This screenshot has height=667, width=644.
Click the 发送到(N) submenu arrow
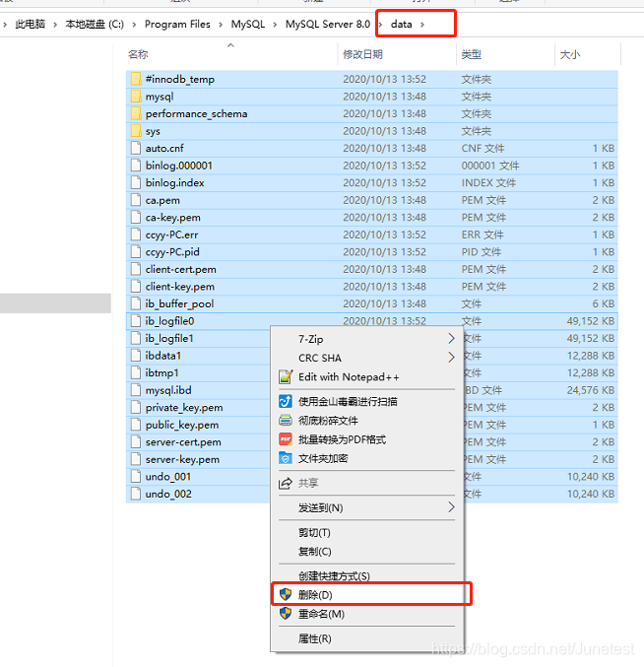click(451, 507)
